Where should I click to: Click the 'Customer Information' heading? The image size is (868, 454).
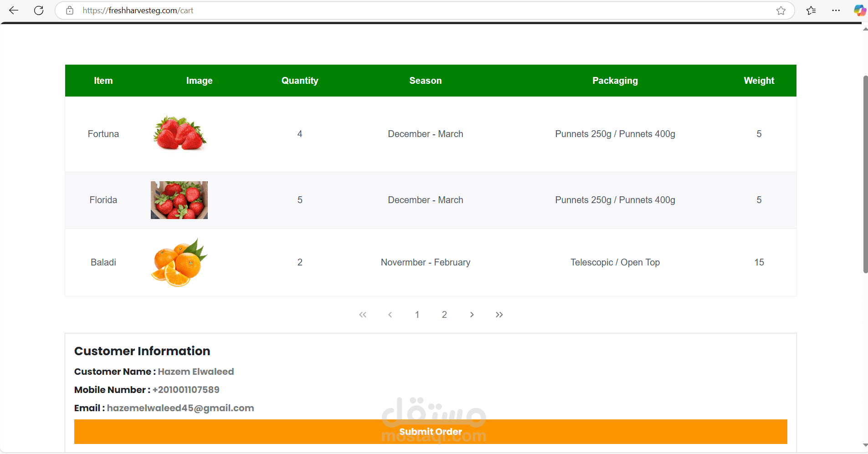point(142,351)
